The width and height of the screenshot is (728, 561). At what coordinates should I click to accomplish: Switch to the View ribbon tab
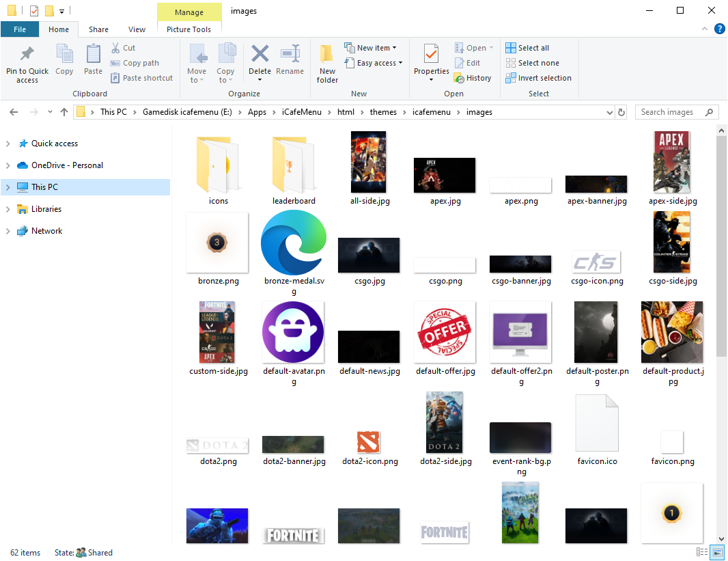(137, 29)
